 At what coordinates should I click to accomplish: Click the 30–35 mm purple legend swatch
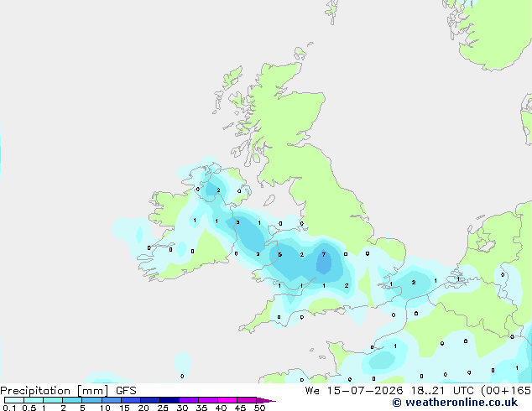coord(189,400)
